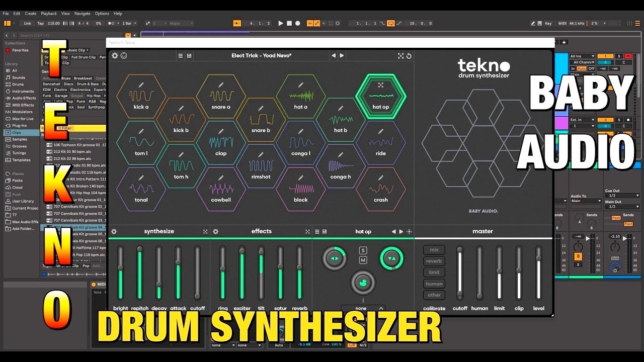
Task: Click the hat op target crosshair icon
Action: (409, 232)
